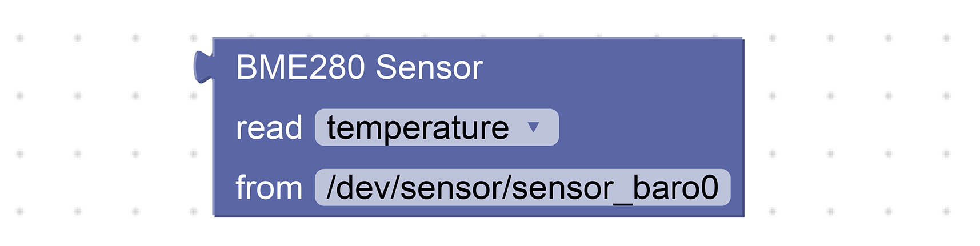
Task: Click the BME280 text on the block
Action: (x=300, y=67)
